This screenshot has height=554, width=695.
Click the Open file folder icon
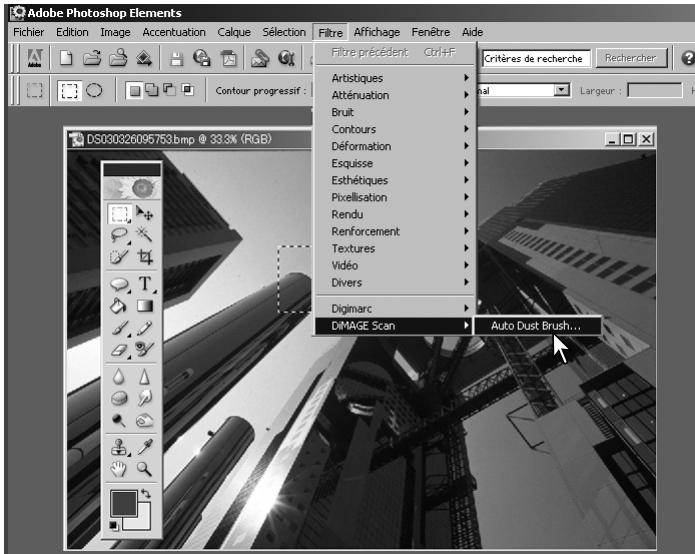click(x=92, y=58)
